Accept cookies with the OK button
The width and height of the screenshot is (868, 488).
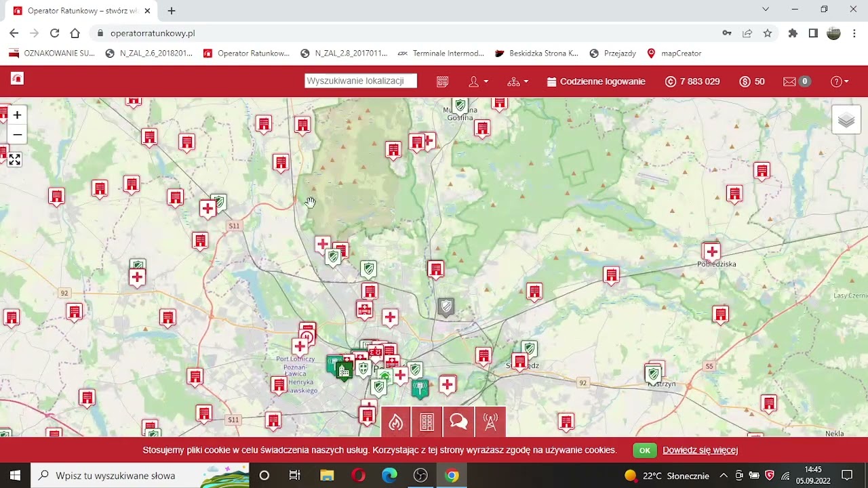tap(644, 450)
